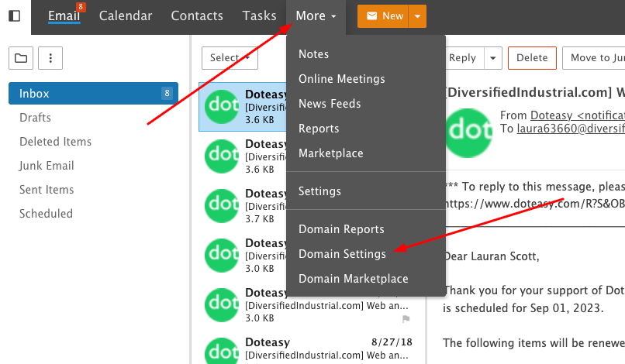625x364 pixels.
Task: Click the Doteasy sender avatar in reading pane
Action: (x=467, y=132)
